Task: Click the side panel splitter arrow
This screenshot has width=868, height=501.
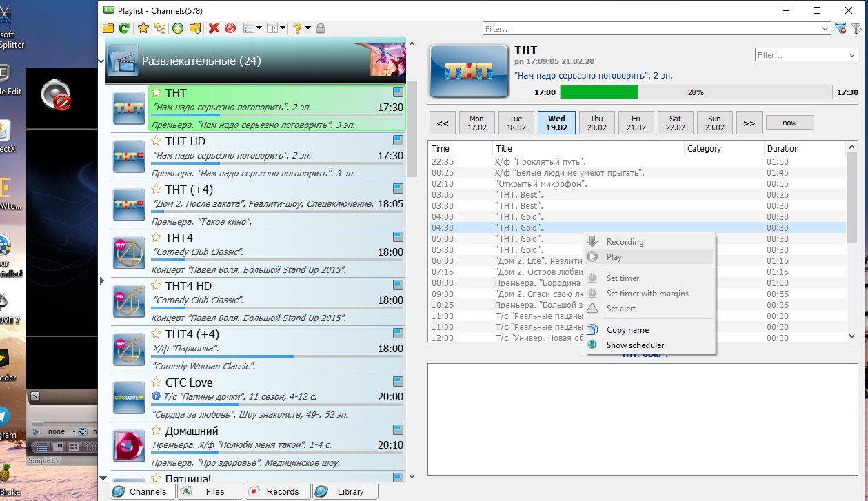Action: (102, 280)
